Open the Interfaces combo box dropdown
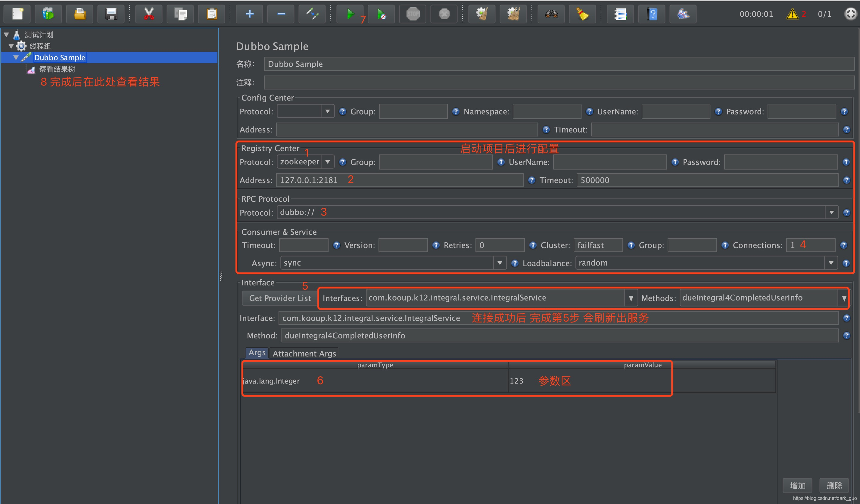The width and height of the screenshot is (860, 504). [631, 298]
